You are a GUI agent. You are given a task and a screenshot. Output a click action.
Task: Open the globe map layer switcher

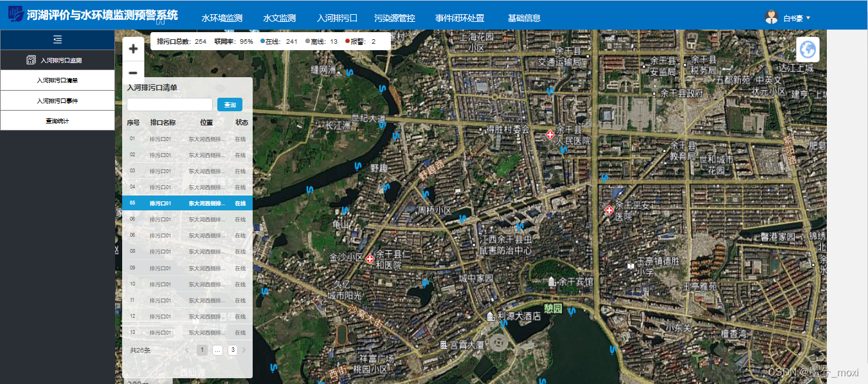809,50
